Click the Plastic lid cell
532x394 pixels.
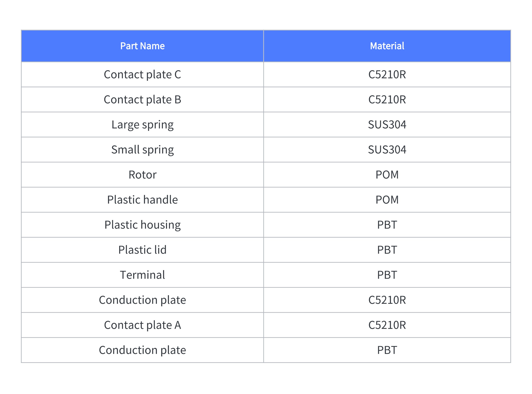[x=142, y=250]
